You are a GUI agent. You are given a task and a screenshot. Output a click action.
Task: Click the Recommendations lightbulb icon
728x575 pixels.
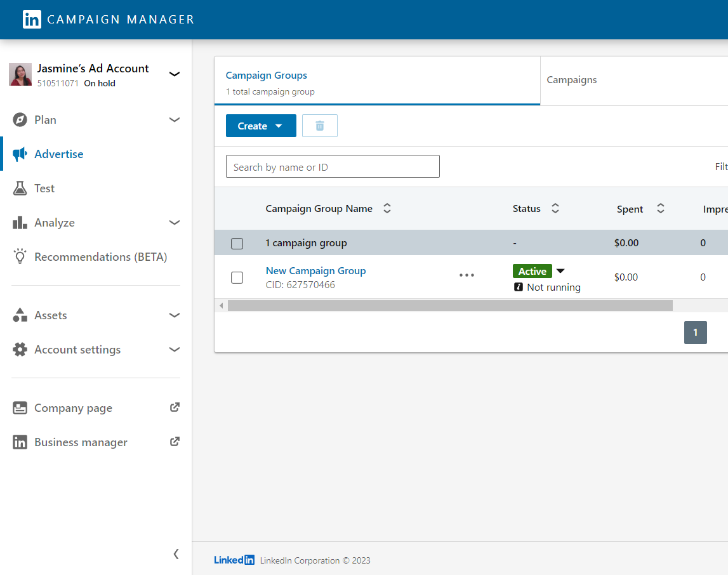click(x=20, y=256)
